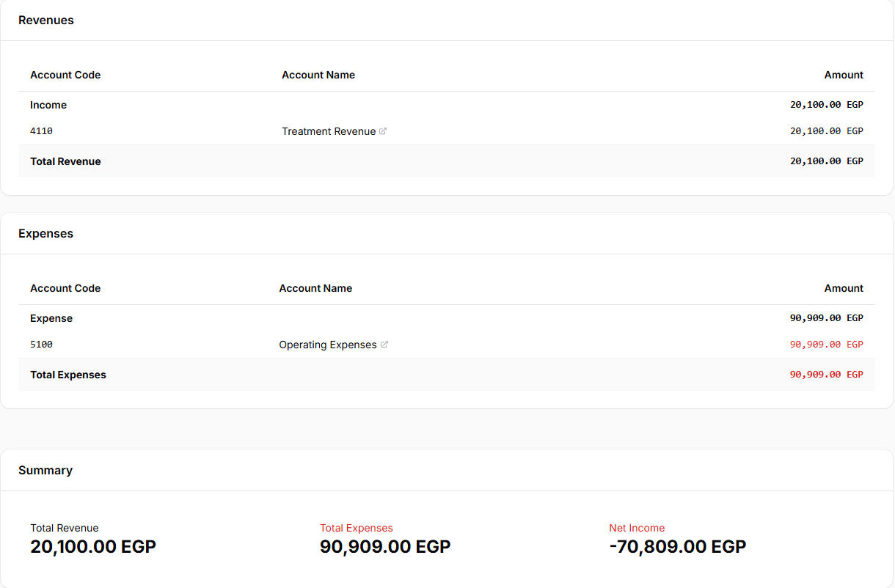Select account code 5100
The height and width of the screenshot is (588, 895).
[41, 345]
